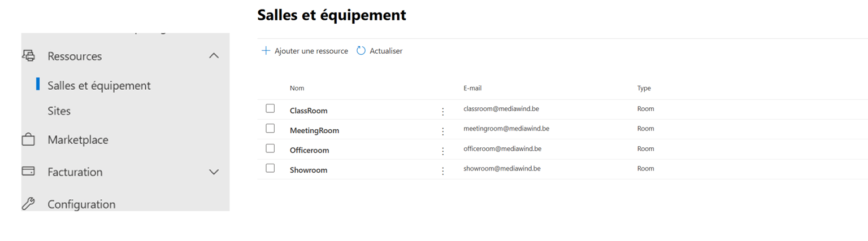This screenshot has height=241, width=868.
Task: Click the E-mail column header
Action: 472,88
